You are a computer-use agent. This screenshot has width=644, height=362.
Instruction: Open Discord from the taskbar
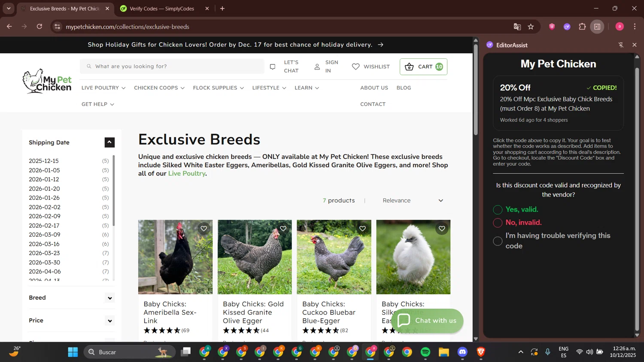pyautogui.click(x=462, y=352)
